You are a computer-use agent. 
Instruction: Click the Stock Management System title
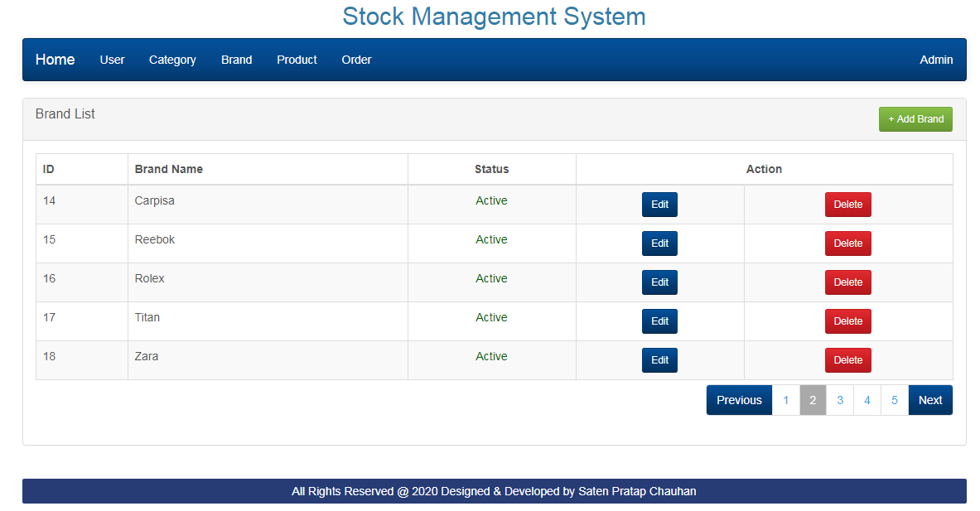(x=494, y=17)
